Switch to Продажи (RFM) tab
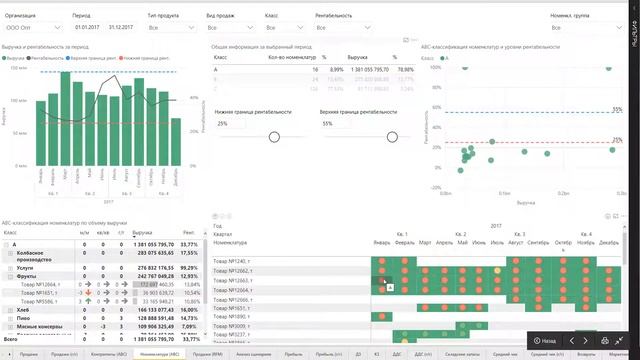The width and height of the screenshot is (640, 360). click(208, 354)
